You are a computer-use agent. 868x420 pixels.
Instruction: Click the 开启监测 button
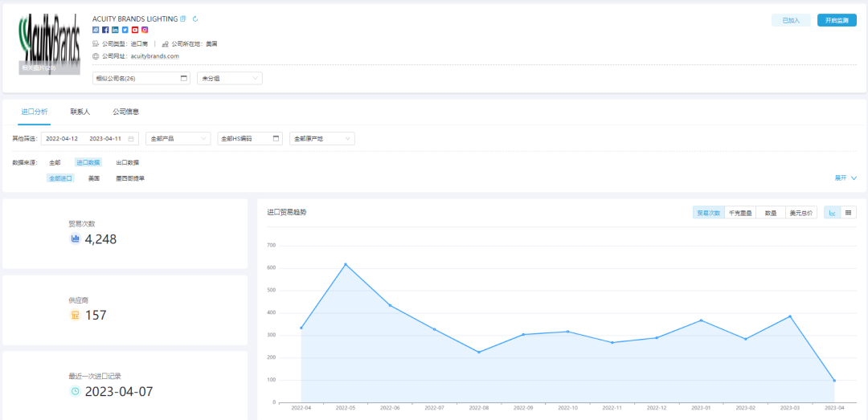[837, 21]
